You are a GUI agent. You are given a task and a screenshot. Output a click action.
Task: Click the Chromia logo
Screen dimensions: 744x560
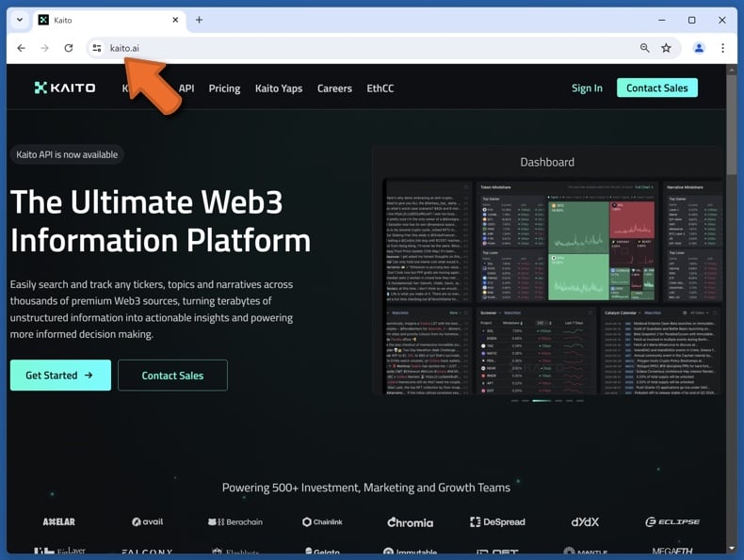pyautogui.click(x=411, y=522)
